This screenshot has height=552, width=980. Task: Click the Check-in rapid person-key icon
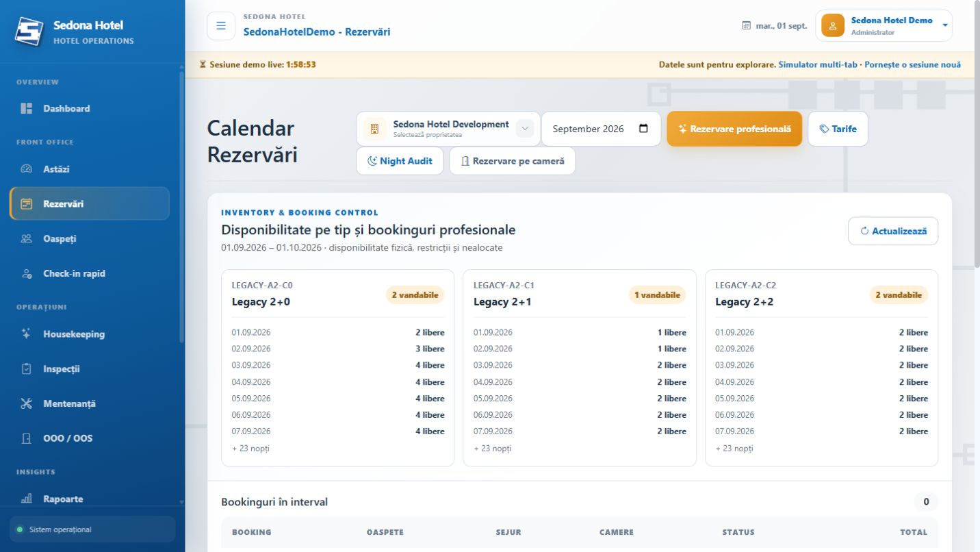[x=27, y=273]
